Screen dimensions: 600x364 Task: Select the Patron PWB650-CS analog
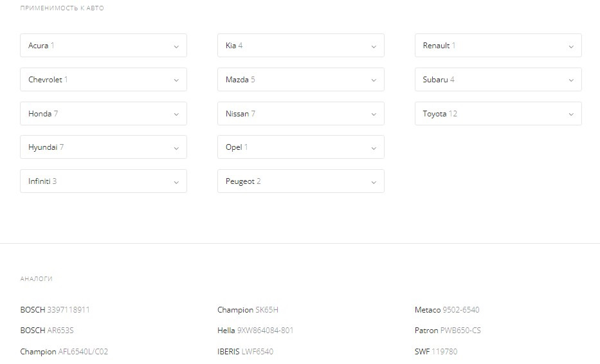pyautogui.click(x=448, y=331)
